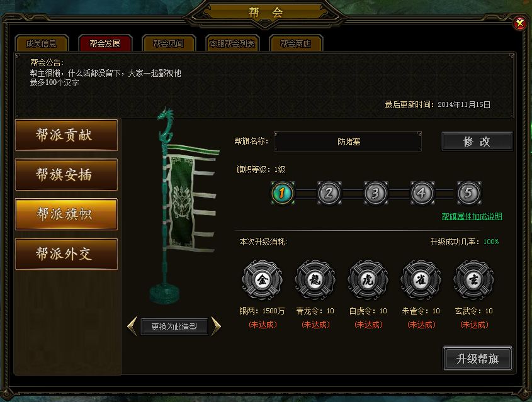Screen dimensions: 532x402
Task: Choose flag level 4 badge
Action: tap(422, 193)
